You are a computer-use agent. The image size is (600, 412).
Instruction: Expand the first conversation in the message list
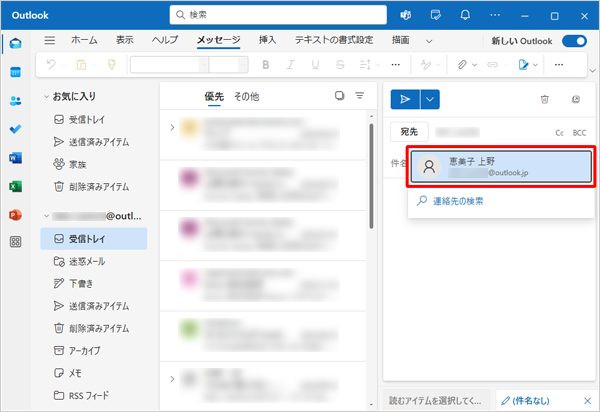[172, 127]
